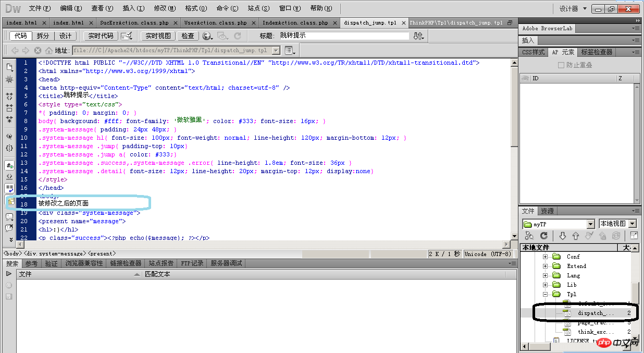The image size is (644, 353).
Task: Collapse the Tpl folder
Action: point(546,294)
